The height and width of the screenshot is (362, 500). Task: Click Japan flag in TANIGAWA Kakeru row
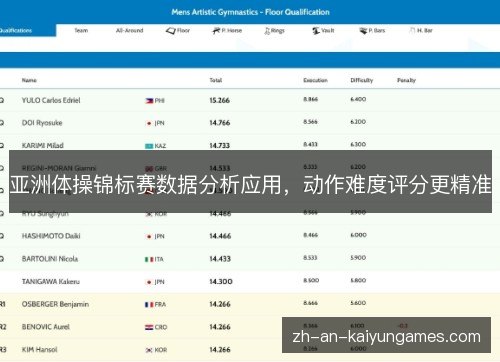pos(149,282)
